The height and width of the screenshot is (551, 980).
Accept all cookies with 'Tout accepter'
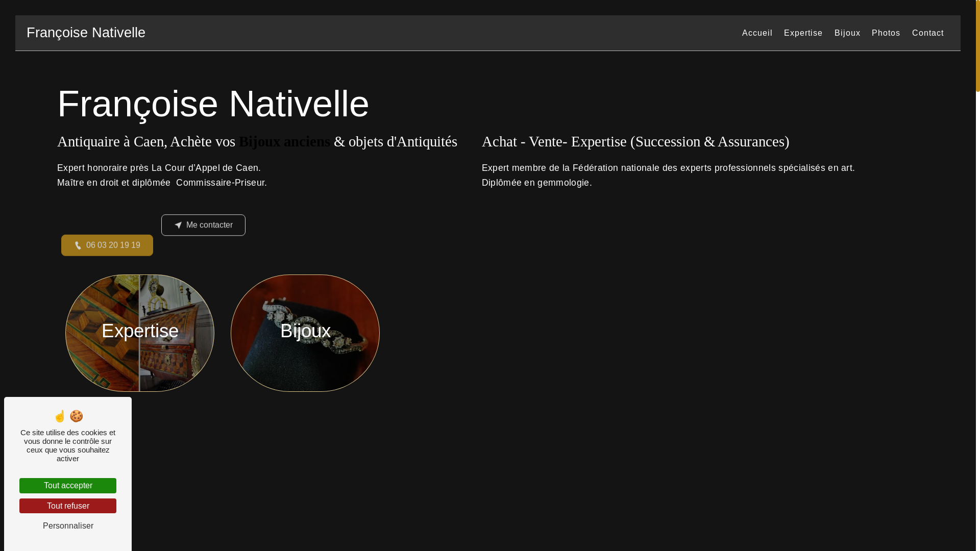pyautogui.click(x=68, y=486)
